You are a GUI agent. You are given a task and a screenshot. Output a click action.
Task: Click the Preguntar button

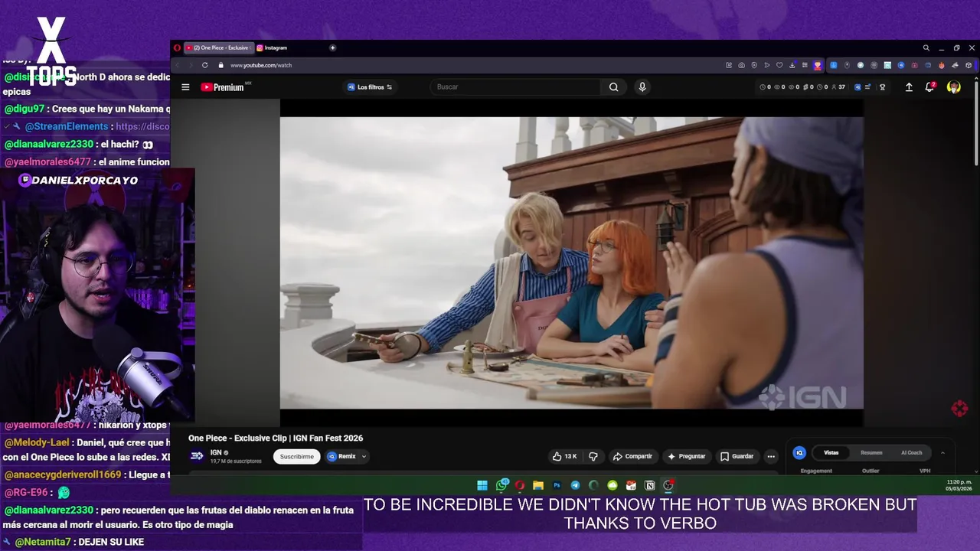[x=686, y=456]
